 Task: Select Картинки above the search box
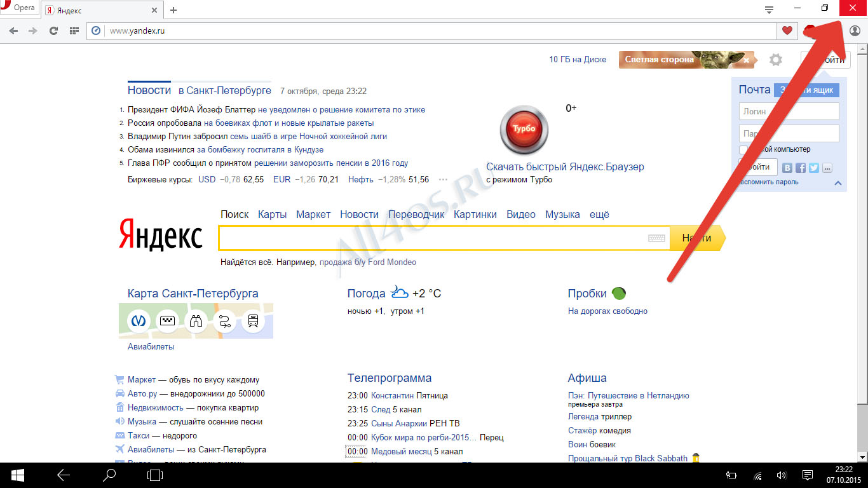[x=475, y=214]
